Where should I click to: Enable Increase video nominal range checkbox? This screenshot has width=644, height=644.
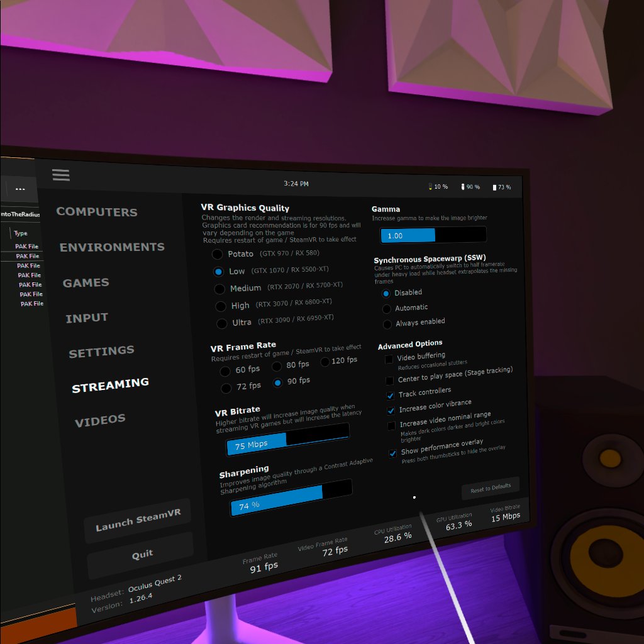[x=391, y=426]
